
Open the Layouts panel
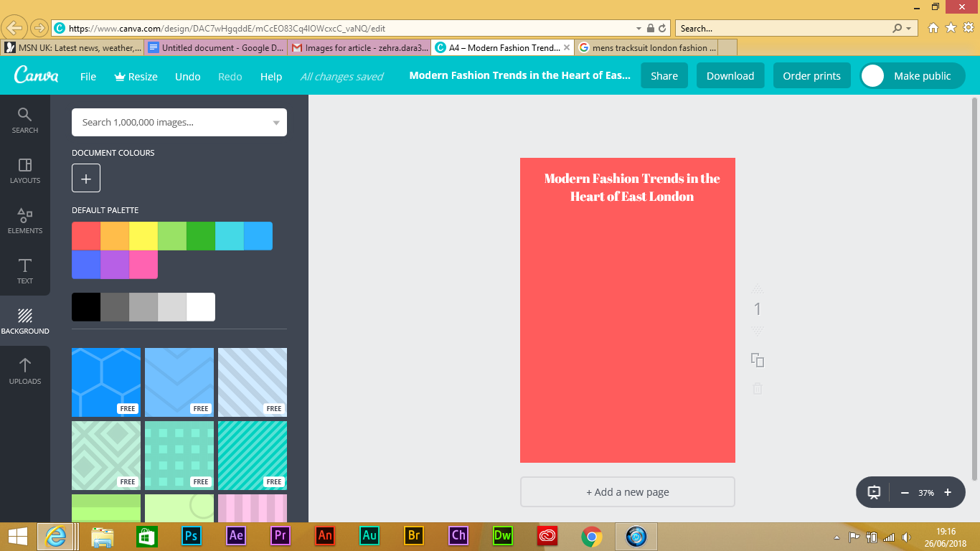click(25, 170)
